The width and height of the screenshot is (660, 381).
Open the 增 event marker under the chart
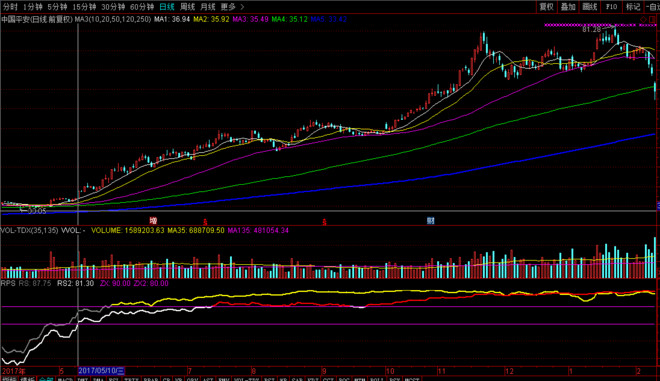point(153,221)
